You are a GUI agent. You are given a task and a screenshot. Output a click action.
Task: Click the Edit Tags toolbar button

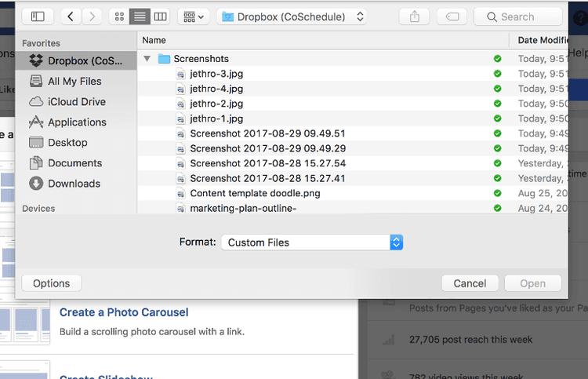tap(452, 16)
